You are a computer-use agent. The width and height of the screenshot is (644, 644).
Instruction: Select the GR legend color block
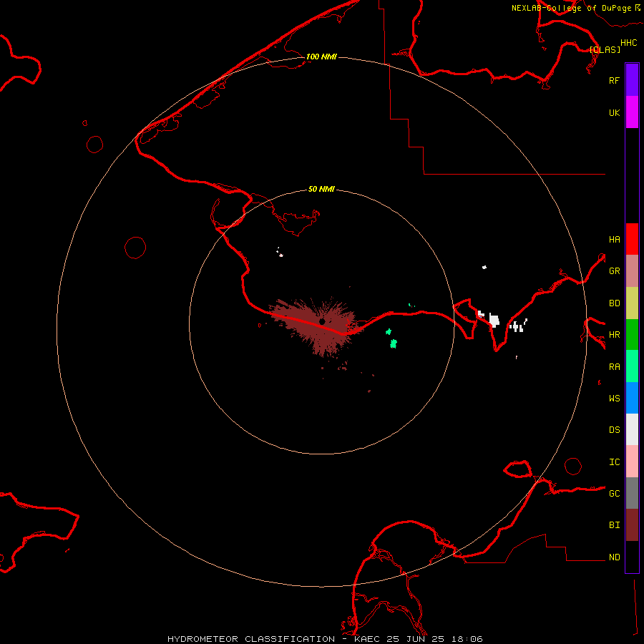(x=632, y=271)
